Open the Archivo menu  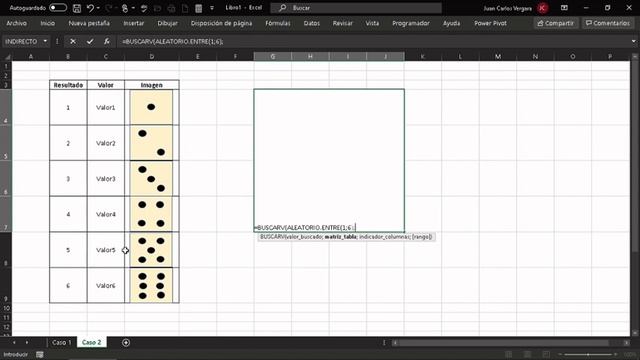coord(17,23)
